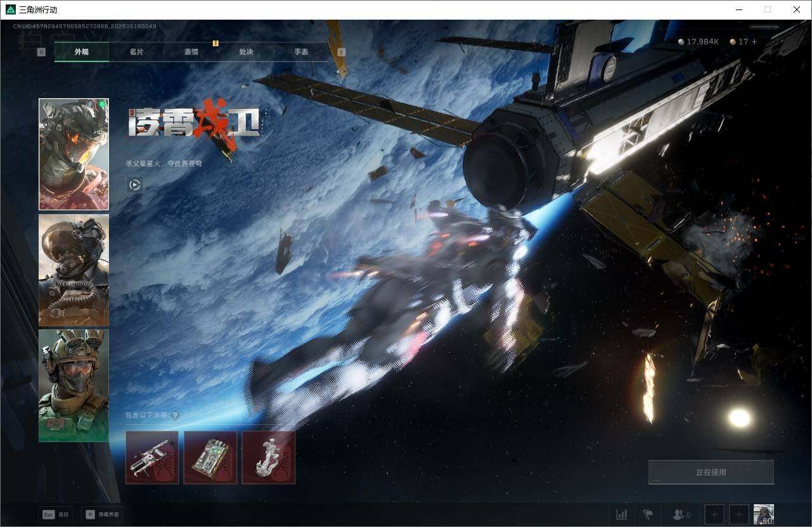Close the 三角洲行动 window

click(797, 10)
